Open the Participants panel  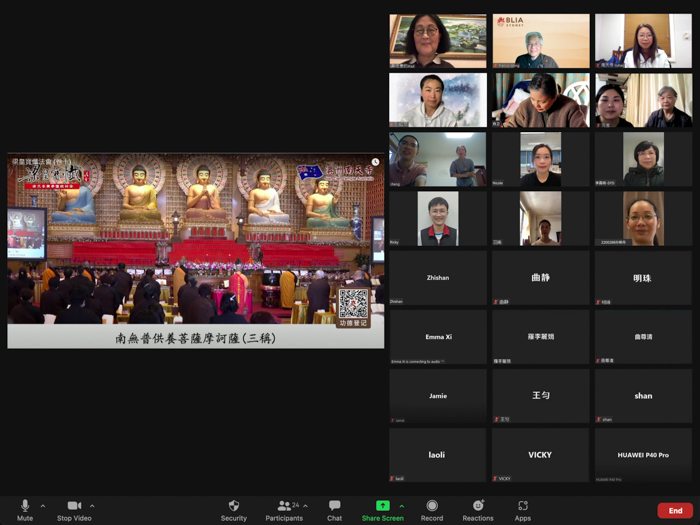pos(284,510)
